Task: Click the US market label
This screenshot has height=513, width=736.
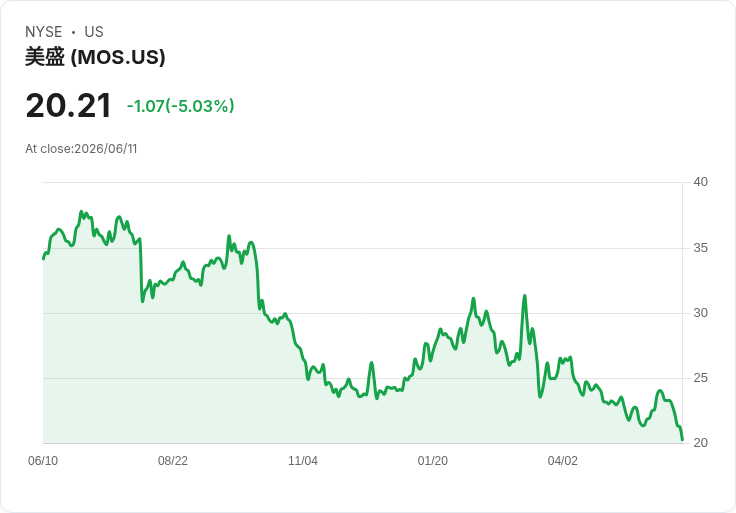Action: (x=94, y=32)
